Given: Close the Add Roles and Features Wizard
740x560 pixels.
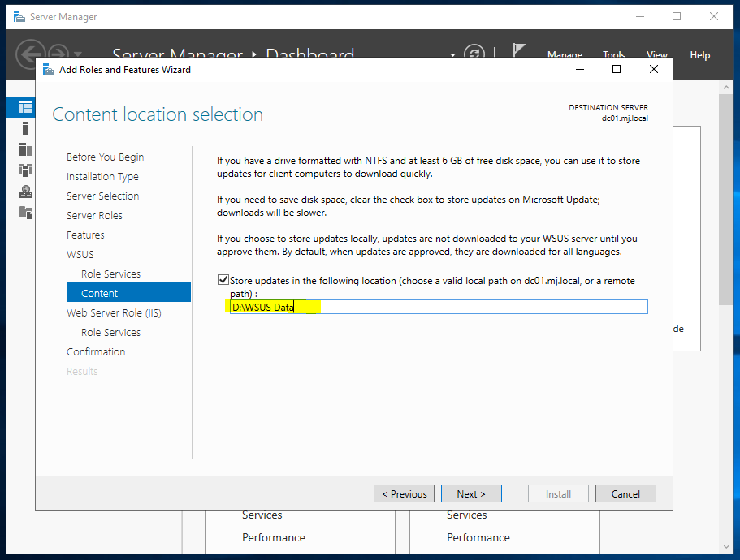Looking at the screenshot, I should click(654, 69).
